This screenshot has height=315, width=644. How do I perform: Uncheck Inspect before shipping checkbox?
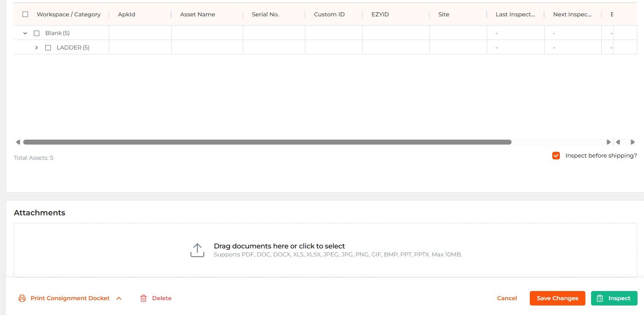(x=556, y=156)
